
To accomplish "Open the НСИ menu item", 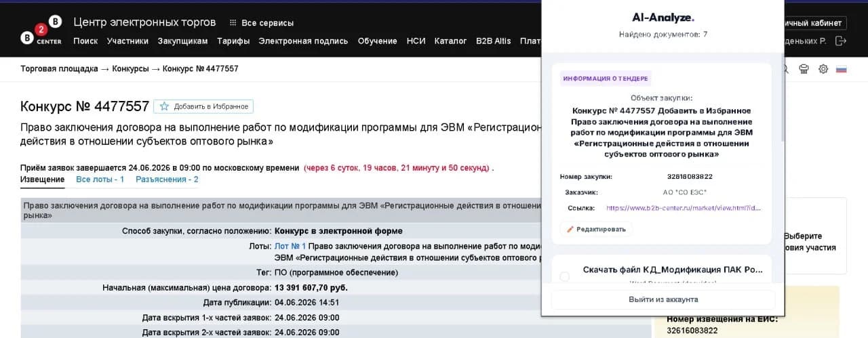I will click(416, 41).
